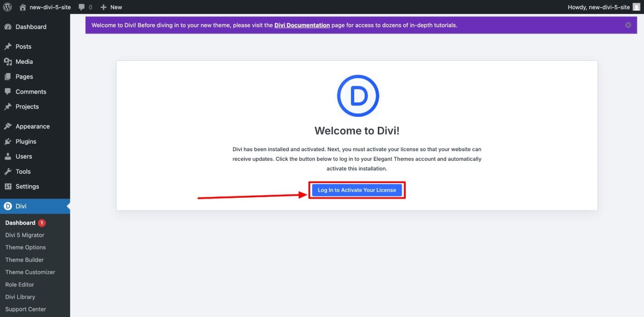Click Log In to Activate Your License

357,190
